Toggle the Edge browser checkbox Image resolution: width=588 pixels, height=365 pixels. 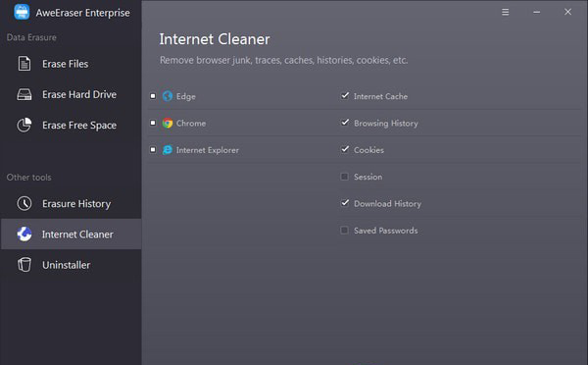click(153, 96)
